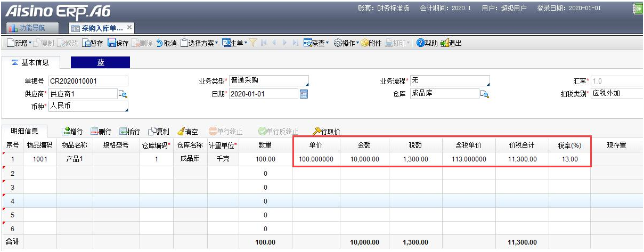
Task: Click the filter funnel icon
Action: (254, 43)
